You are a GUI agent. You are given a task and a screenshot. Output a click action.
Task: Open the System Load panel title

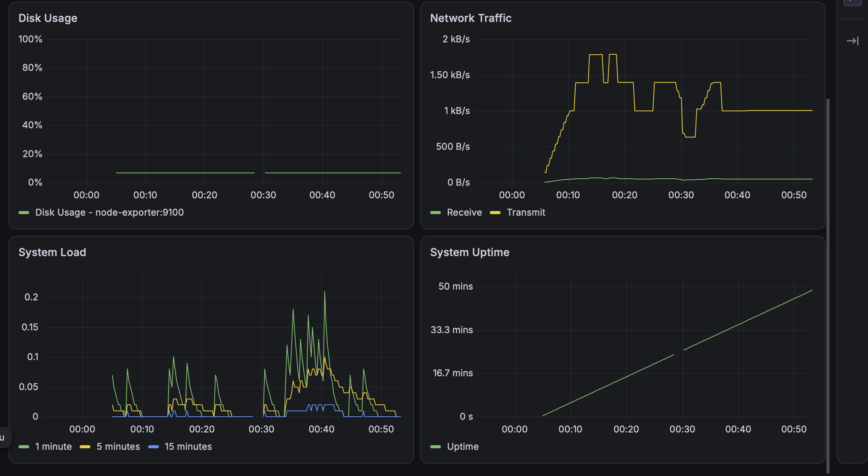52,252
